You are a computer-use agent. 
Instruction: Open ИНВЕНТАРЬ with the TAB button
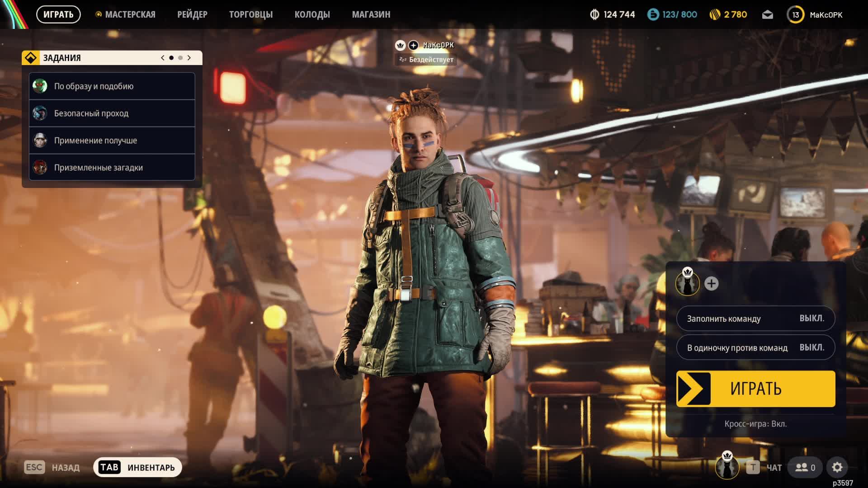tap(137, 467)
